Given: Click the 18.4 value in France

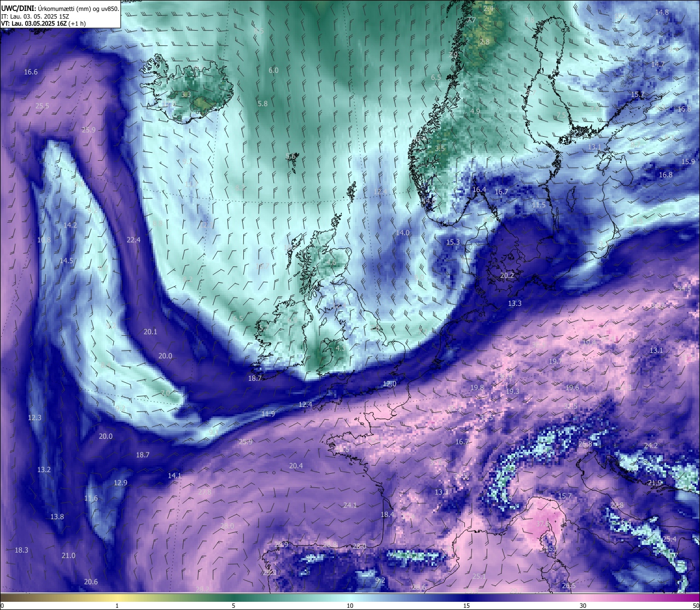Looking at the screenshot, I should (x=387, y=515).
